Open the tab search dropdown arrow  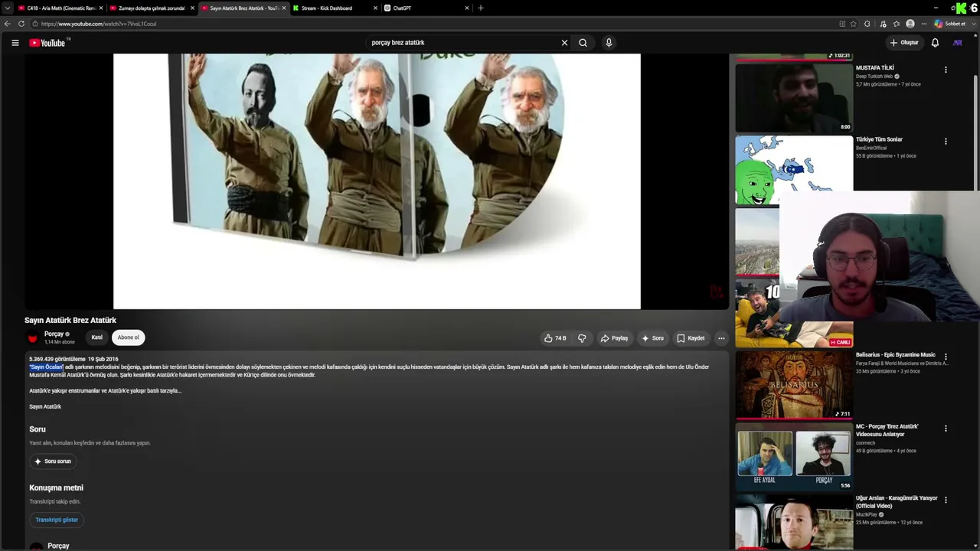[8, 8]
